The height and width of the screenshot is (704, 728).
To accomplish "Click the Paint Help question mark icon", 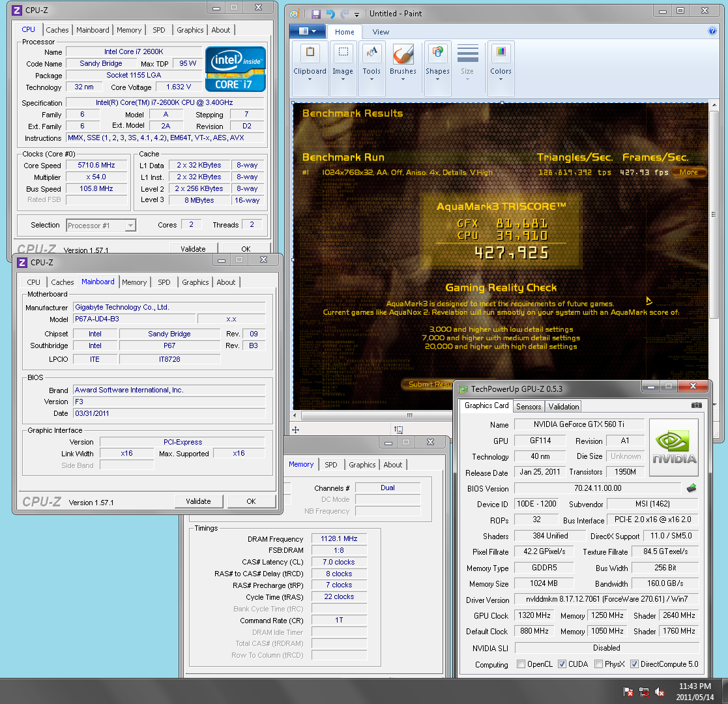I will (712, 31).
